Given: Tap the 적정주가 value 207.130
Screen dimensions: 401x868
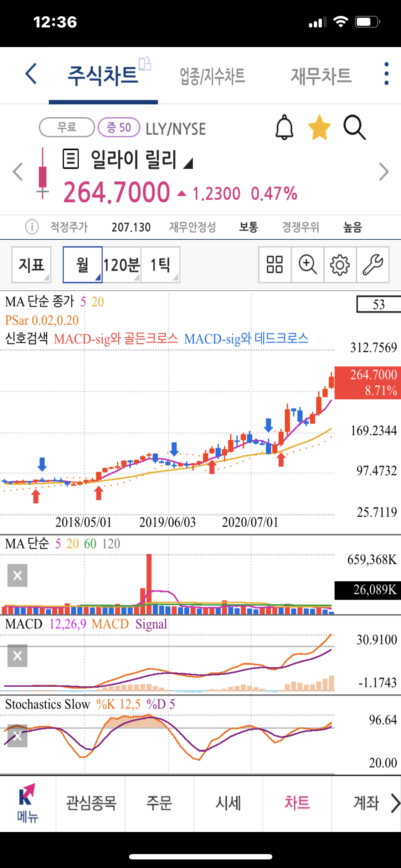Looking at the screenshot, I should coord(131,227).
